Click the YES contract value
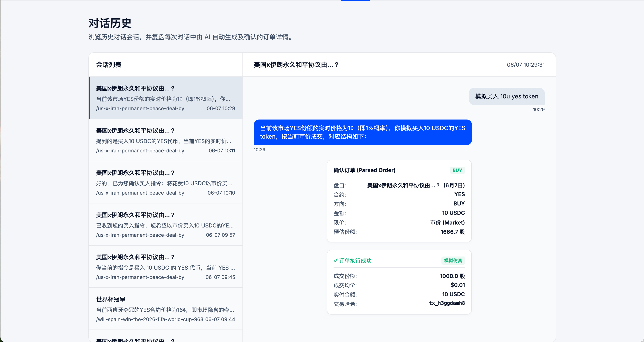The width and height of the screenshot is (644, 342). [460, 194]
